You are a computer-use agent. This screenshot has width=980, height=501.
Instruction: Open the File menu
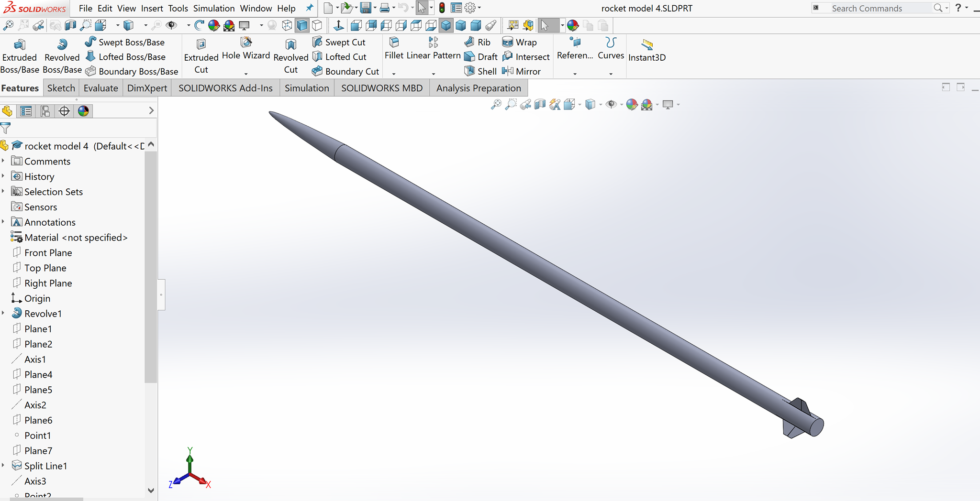click(x=86, y=8)
